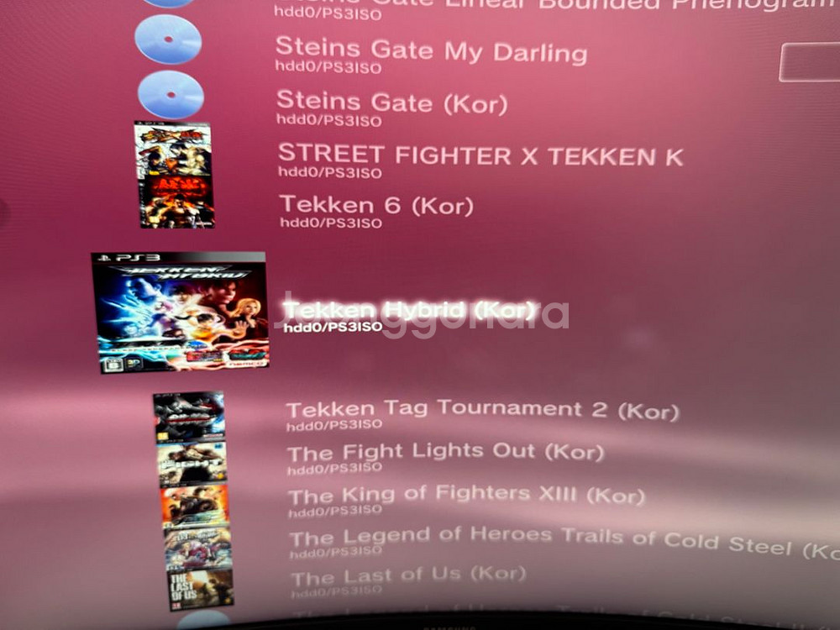This screenshot has height=630, width=840.
Task: Select the Tekken 6 cover art icon
Action: (176, 202)
